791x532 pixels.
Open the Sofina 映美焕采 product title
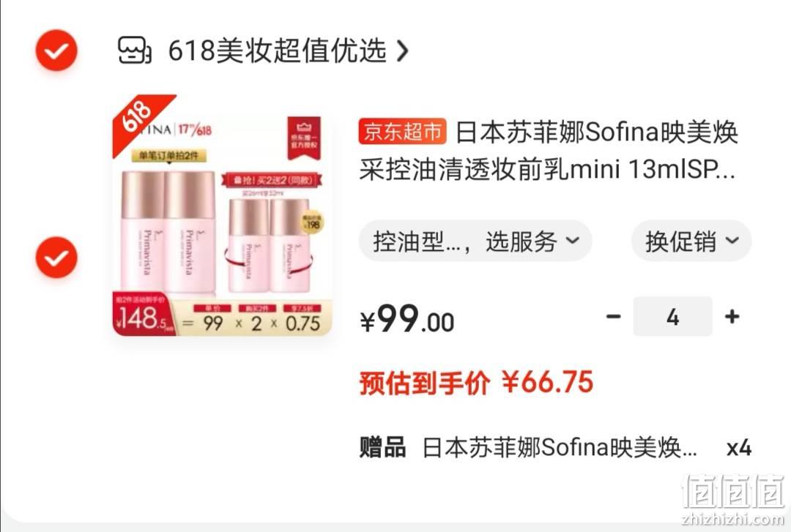click(549, 151)
